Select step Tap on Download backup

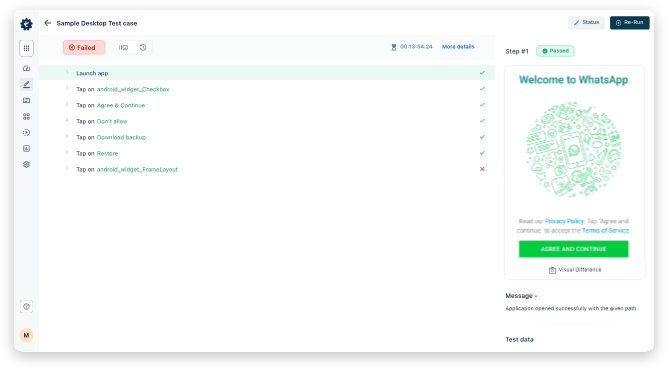267,137
